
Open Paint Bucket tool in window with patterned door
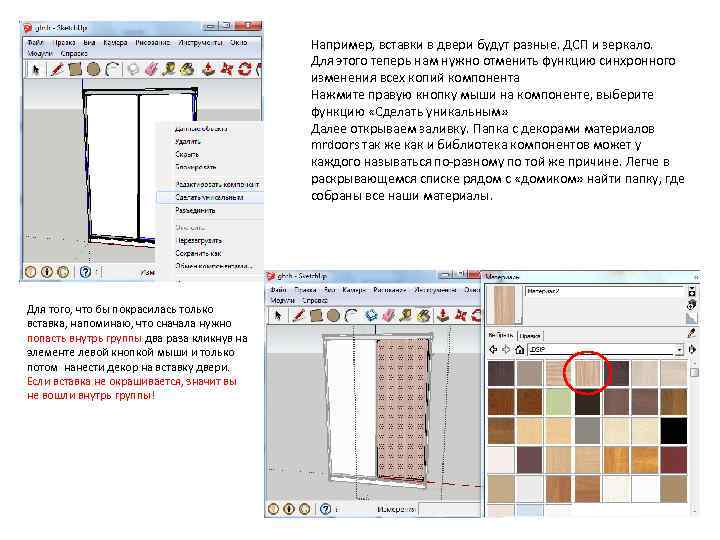tap(424, 316)
